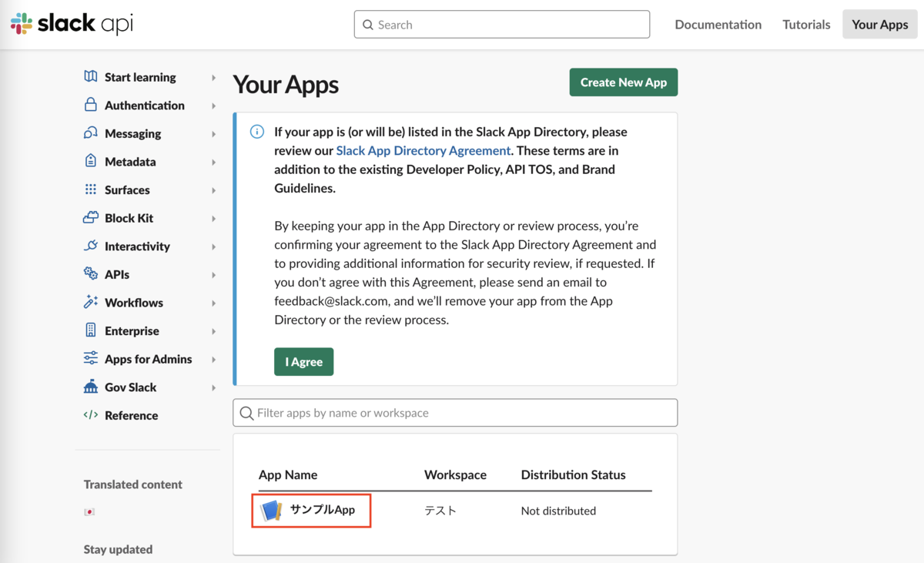
Task: Expand the Apps for Admins arrow
Action: [214, 360]
